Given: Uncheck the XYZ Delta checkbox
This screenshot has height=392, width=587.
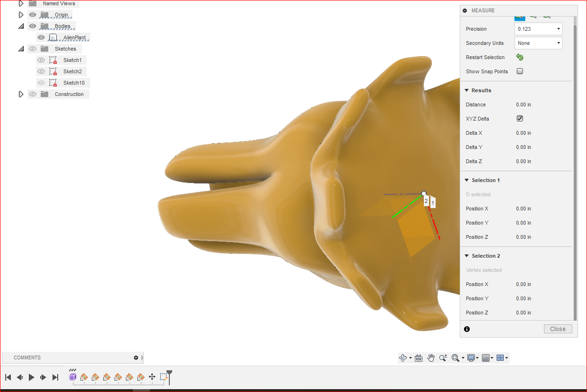Looking at the screenshot, I should pos(519,119).
